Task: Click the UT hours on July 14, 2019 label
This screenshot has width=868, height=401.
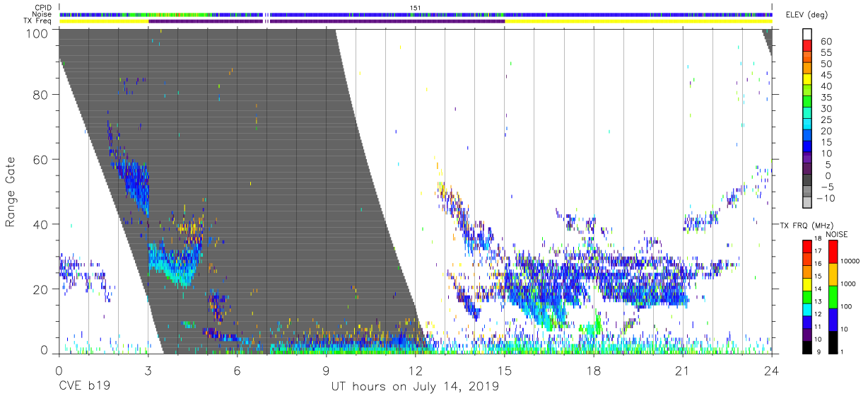Action: tap(415, 387)
